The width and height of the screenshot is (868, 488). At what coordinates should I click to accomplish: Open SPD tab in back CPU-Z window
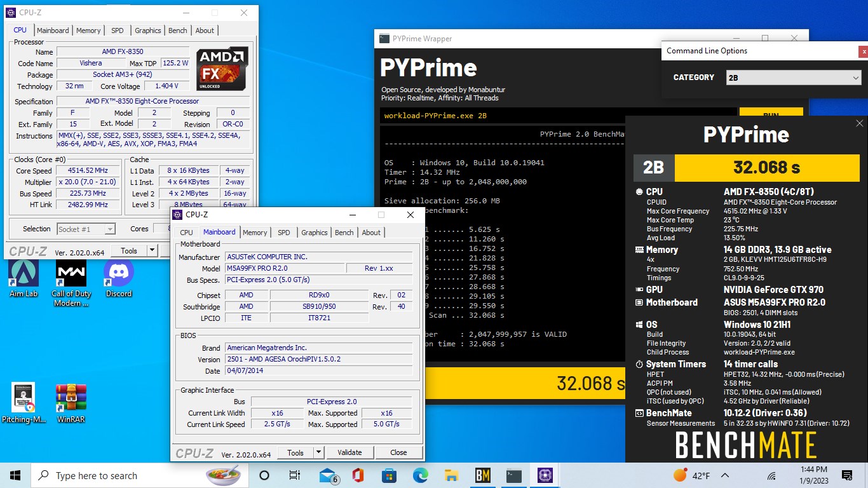(x=118, y=30)
